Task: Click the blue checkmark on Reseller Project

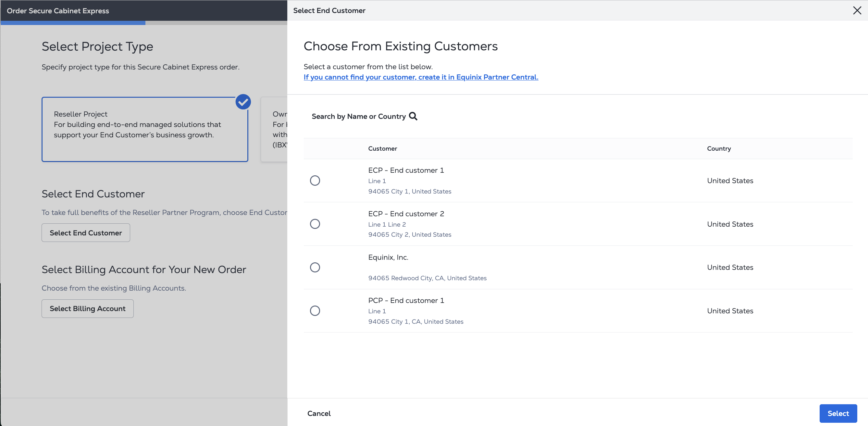Action: tap(243, 102)
